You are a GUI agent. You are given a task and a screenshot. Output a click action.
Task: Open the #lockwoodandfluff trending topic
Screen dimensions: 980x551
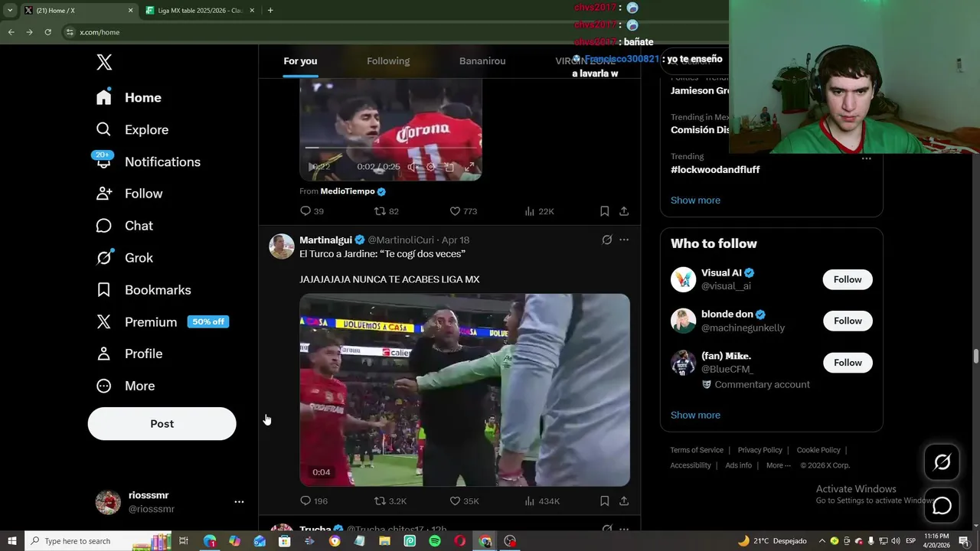715,170
